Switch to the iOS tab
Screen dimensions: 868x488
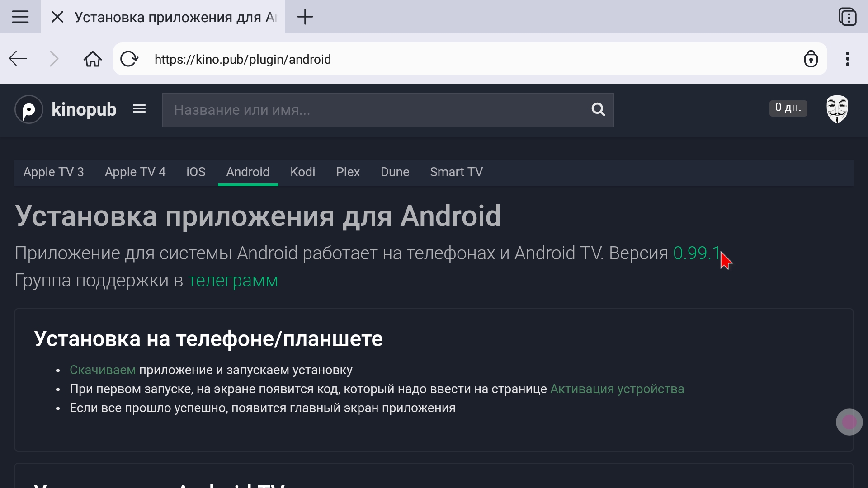coord(196,172)
